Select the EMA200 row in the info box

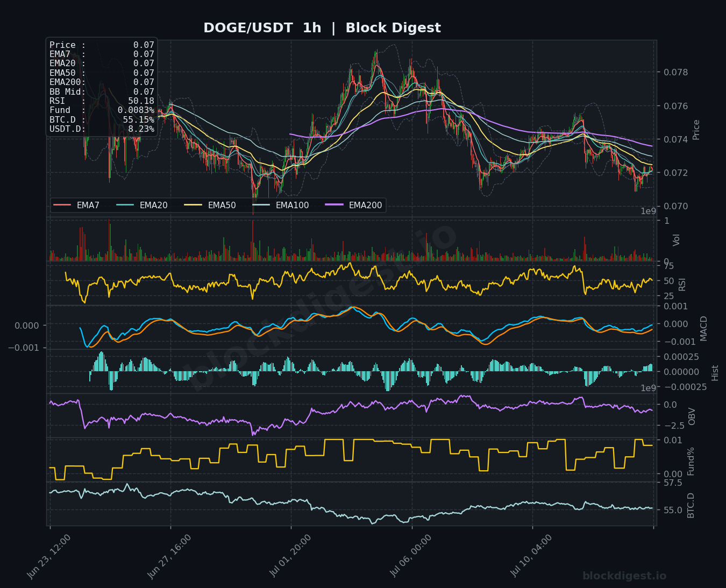[102, 82]
